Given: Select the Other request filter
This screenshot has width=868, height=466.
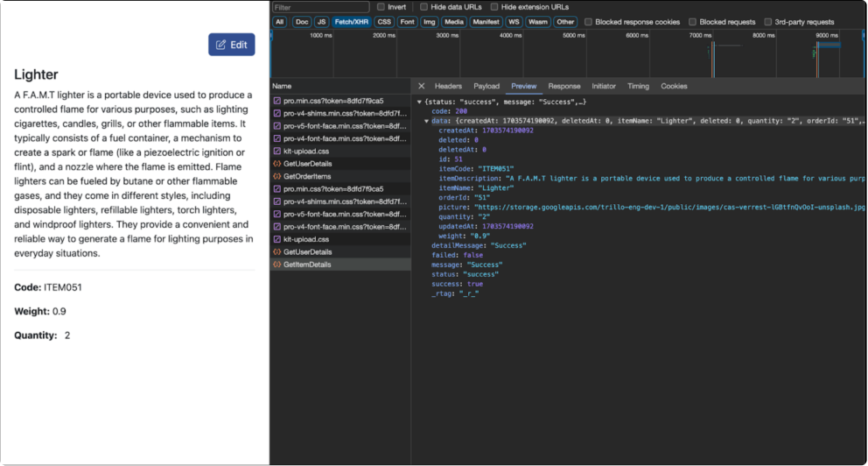Looking at the screenshot, I should pos(565,22).
